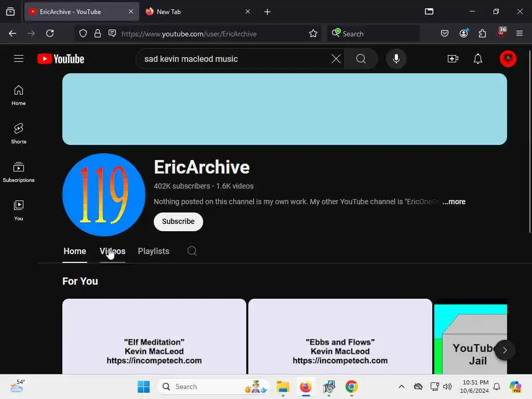Open the channel Home tab
532x399 pixels.
pyautogui.click(x=75, y=251)
